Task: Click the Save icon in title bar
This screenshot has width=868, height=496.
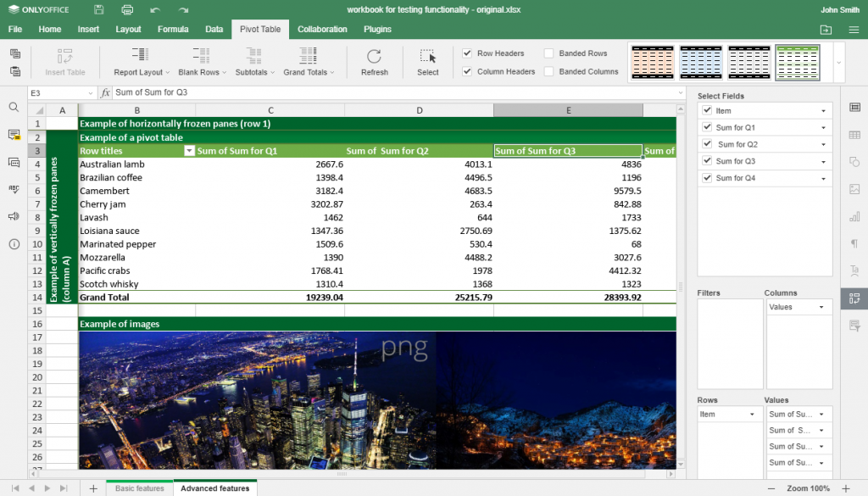Action: click(x=99, y=9)
